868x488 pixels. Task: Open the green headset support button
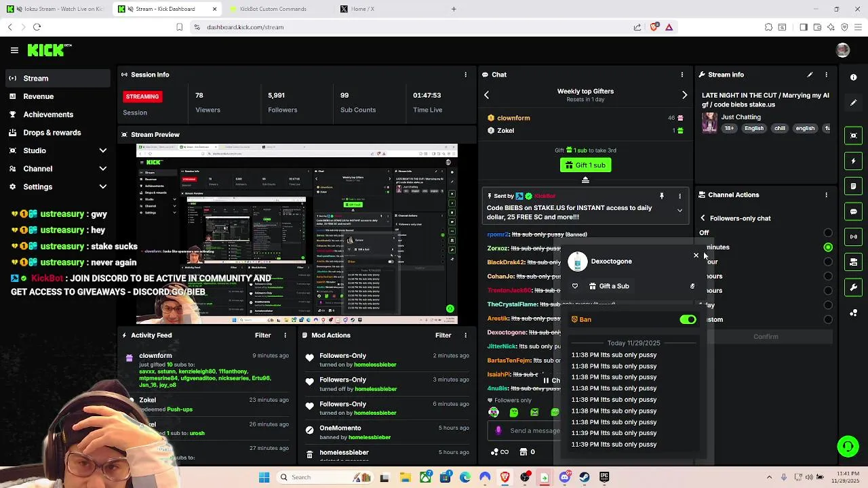(x=848, y=446)
